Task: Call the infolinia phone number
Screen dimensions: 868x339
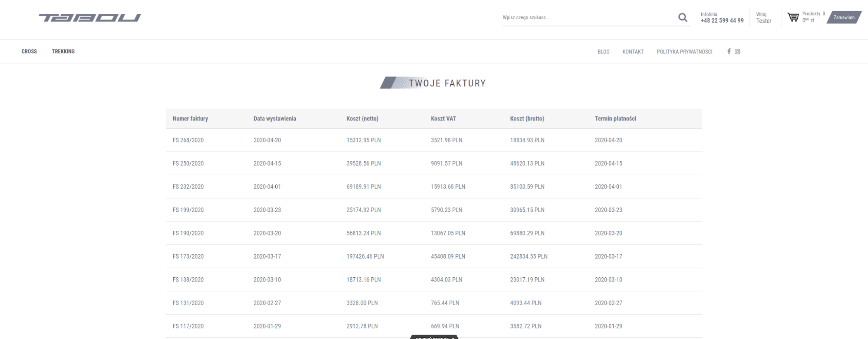Action: 722,20
